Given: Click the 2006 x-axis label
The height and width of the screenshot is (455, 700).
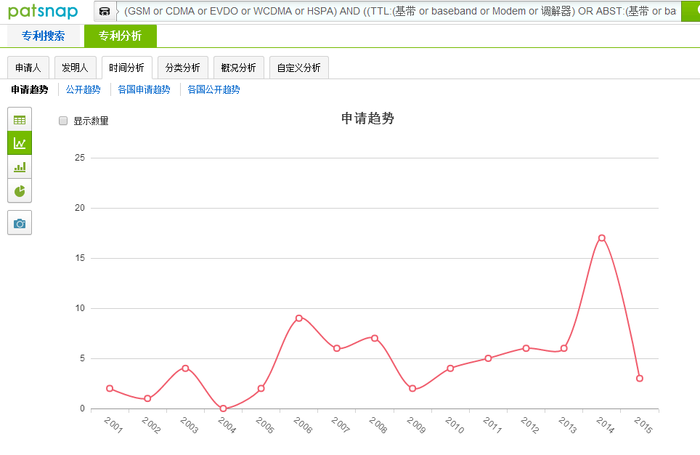Looking at the screenshot, I should click(302, 425).
